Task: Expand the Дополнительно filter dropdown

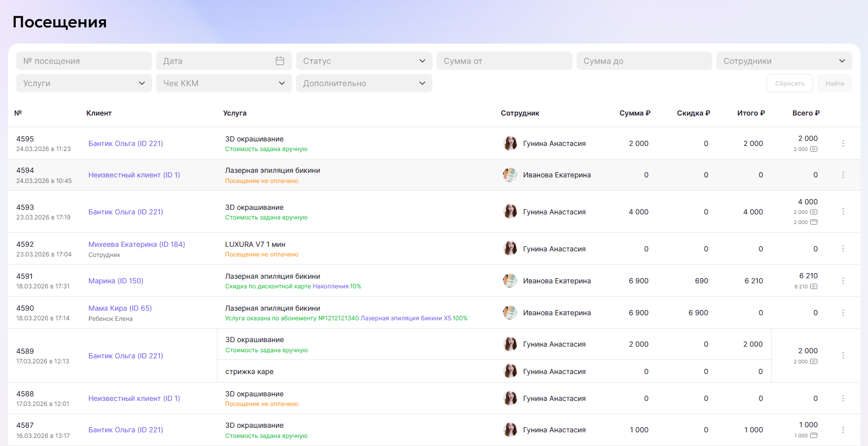Action: pyautogui.click(x=364, y=83)
